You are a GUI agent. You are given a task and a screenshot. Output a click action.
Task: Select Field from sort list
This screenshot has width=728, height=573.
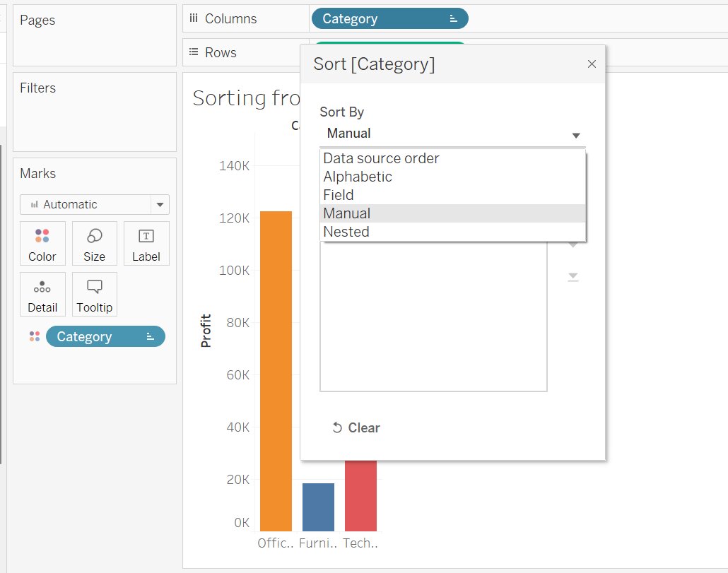coord(339,195)
